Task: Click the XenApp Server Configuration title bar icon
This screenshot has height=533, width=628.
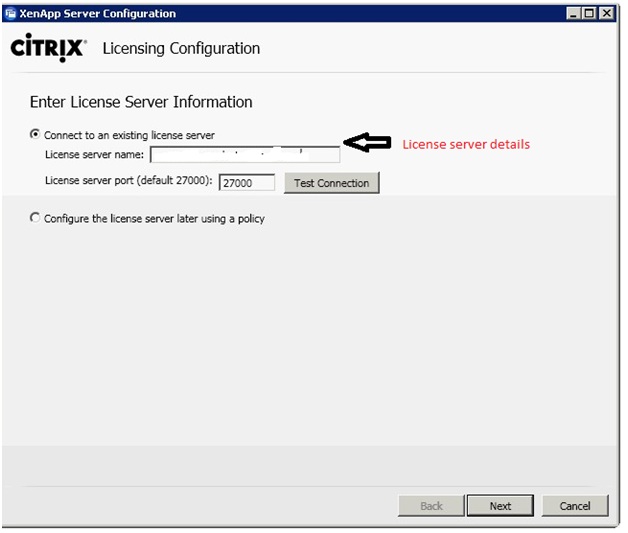Action: 10,14
